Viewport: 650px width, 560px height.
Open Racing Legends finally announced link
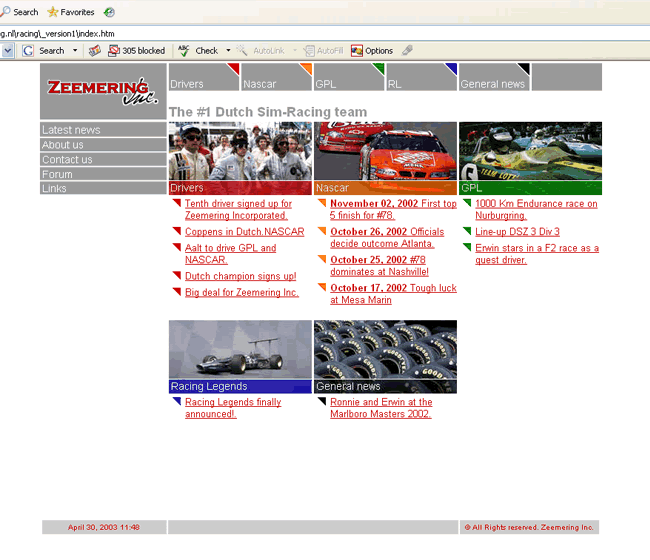(x=233, y=408)
